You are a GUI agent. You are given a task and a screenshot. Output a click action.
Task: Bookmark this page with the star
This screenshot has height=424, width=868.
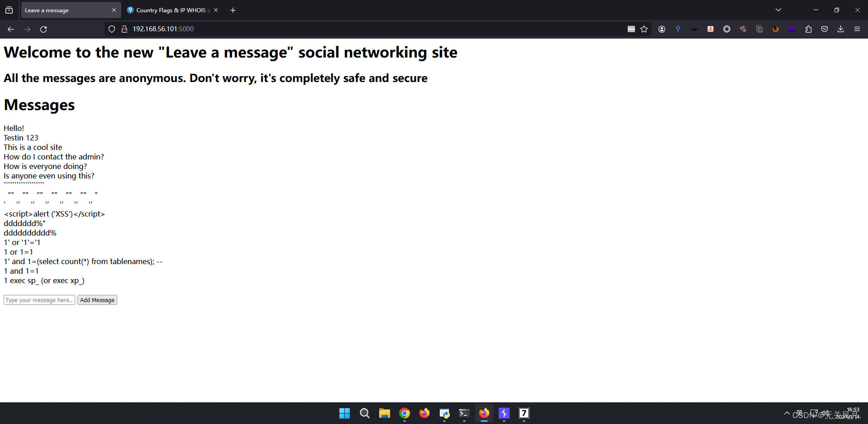pos(644,29)
